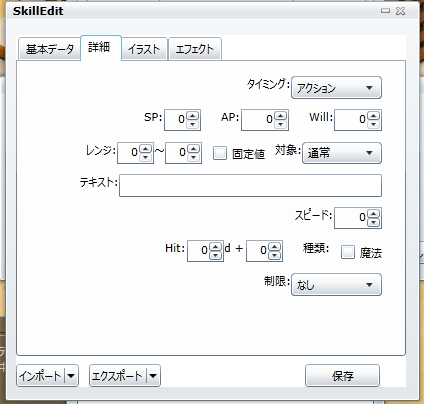
Task: Check the 魔法 type checkbox
Action: pos(348,252)
